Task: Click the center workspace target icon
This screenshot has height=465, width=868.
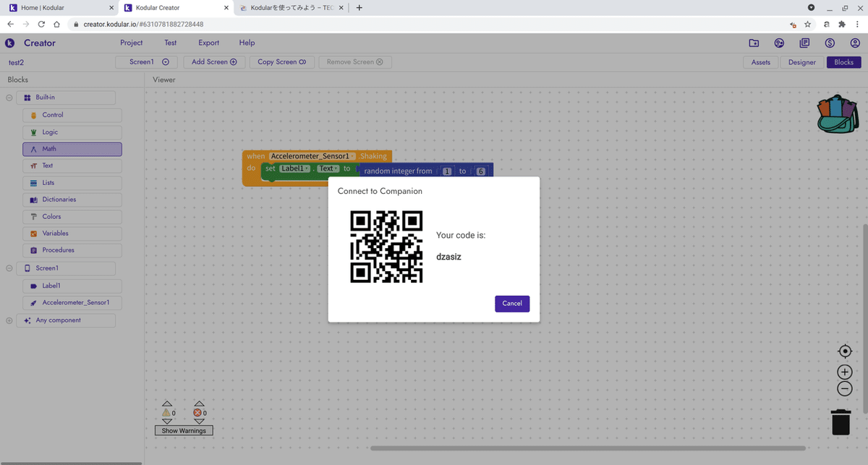Action: pyautogui.click(x=844, y=351)
